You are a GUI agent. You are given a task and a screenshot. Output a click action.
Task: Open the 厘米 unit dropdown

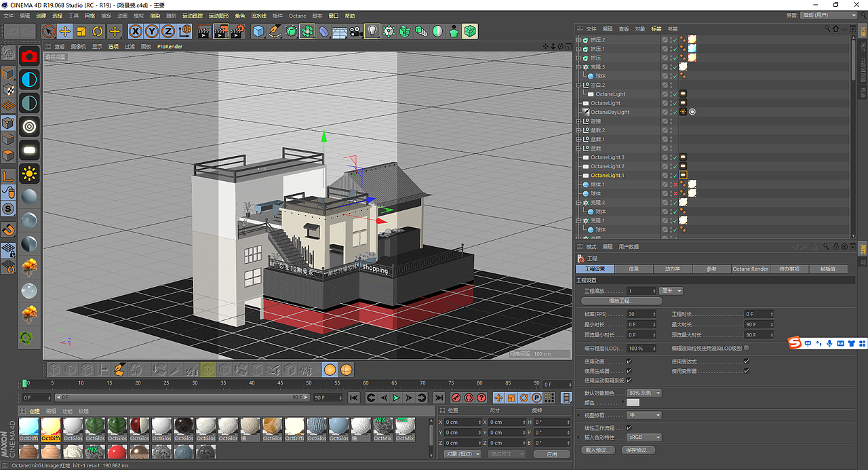tap(670, 291)
